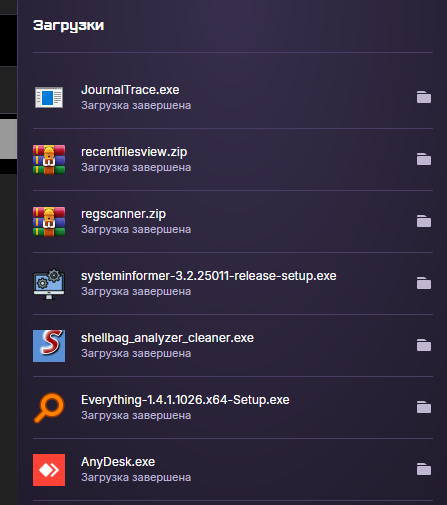
Task: Open folder for shellbag_analyzer_cleaner.exe
Action: 424,345
